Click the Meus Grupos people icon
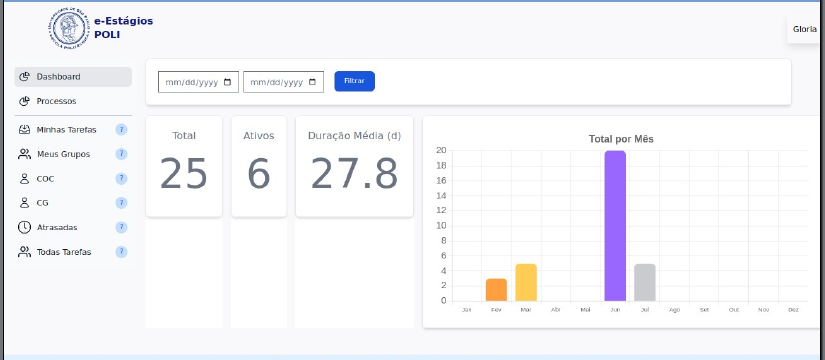Image resolution: width=825 pixels, height=360 pixels. (24, 154)
